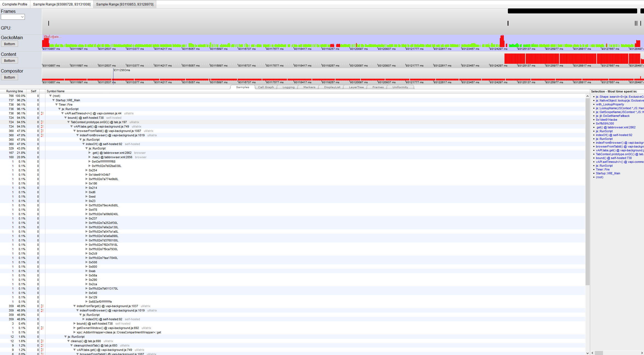Viewport: 644px width, 355px height.
Task: Click the with_LookupProperty link
Action: tap(610, 104)
